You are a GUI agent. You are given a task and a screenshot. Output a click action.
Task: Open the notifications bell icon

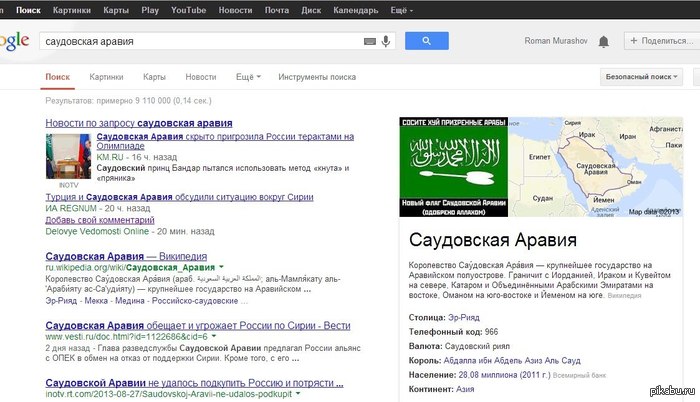point(604,42)
